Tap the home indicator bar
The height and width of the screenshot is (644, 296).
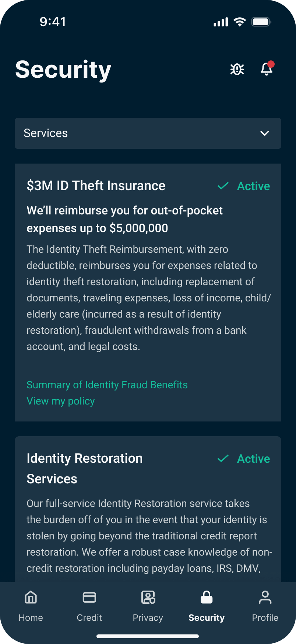tap(148, 636)
